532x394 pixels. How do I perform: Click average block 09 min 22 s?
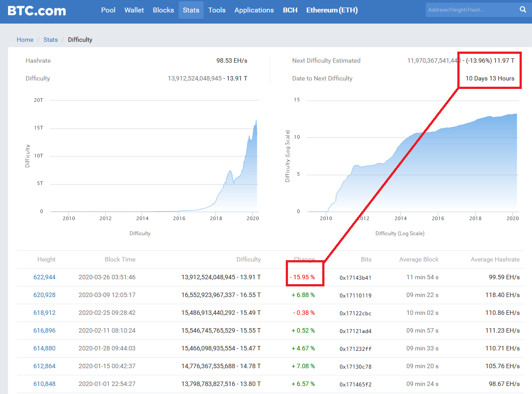(422, 295)
